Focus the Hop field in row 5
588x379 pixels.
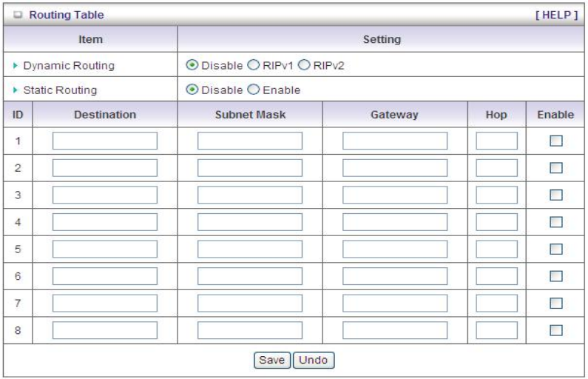(496, 249)
